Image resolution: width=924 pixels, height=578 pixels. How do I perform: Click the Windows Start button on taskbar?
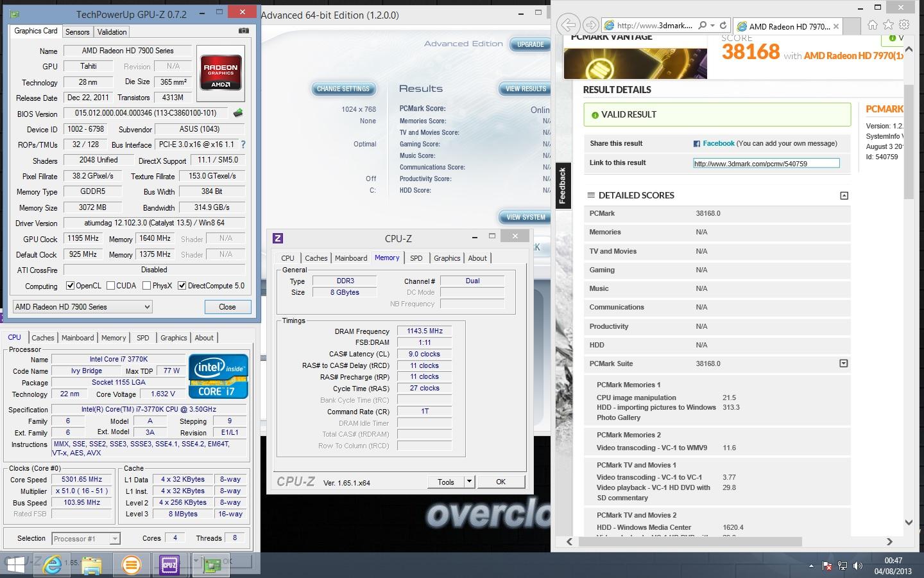point(16,565)
